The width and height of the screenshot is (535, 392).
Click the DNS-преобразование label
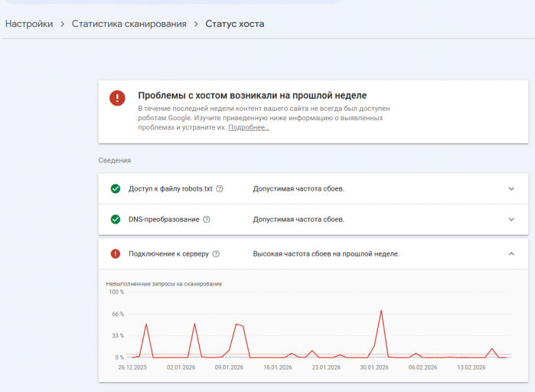pos(164,220)
